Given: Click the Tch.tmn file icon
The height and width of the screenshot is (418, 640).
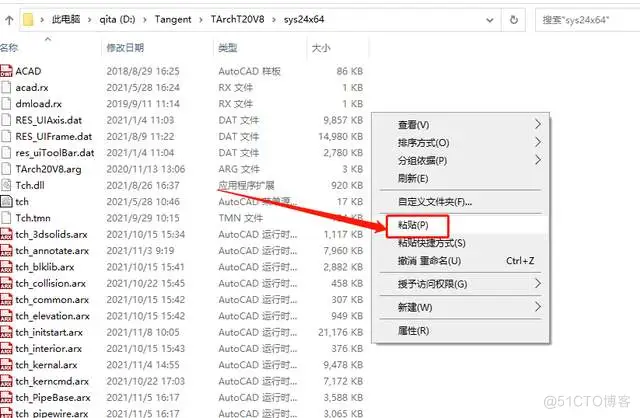Looking at the screenshot, I should click(6, 218).
